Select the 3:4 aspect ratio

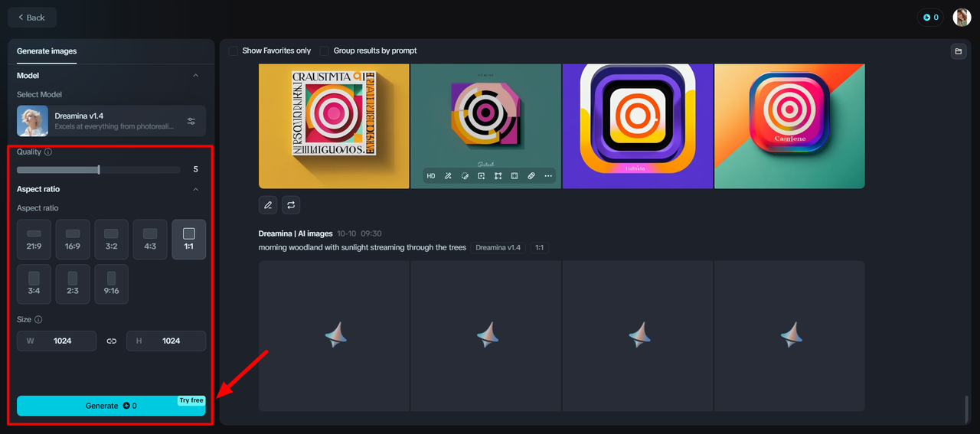tap(34, 284)
